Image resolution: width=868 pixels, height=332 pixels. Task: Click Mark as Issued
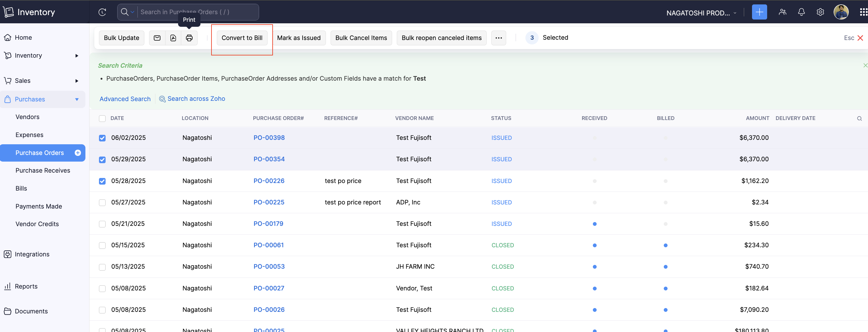[298, 38]
